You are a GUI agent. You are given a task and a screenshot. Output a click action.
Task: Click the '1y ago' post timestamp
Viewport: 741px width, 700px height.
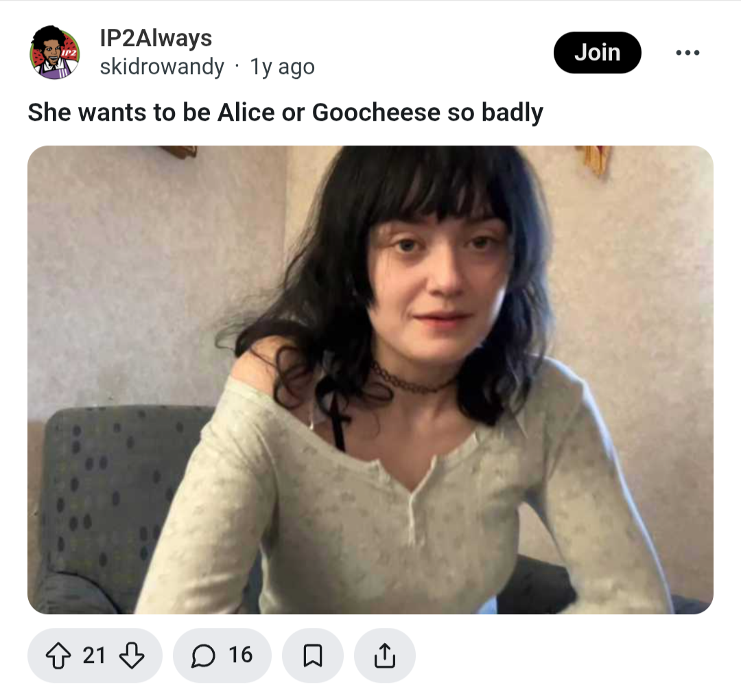[x=282, y=67]
